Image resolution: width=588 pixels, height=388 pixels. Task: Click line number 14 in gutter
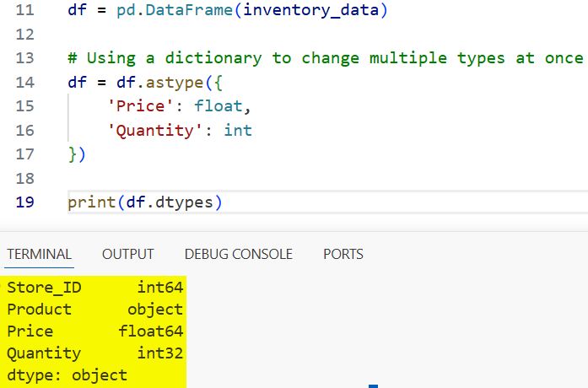25,82
